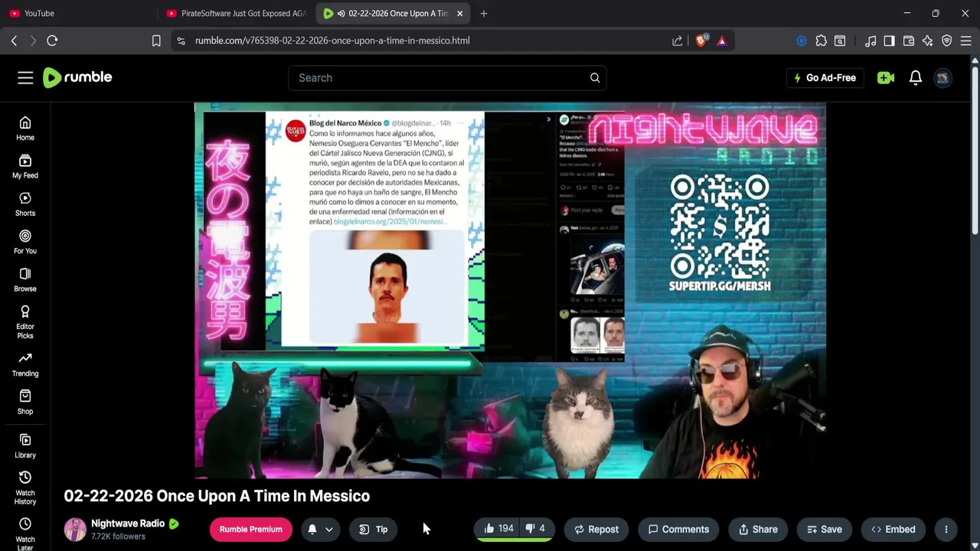Open the Rumble hamburger menu
Screen dimensions: 980x551
pyautogui.click(x=25, y=77)
